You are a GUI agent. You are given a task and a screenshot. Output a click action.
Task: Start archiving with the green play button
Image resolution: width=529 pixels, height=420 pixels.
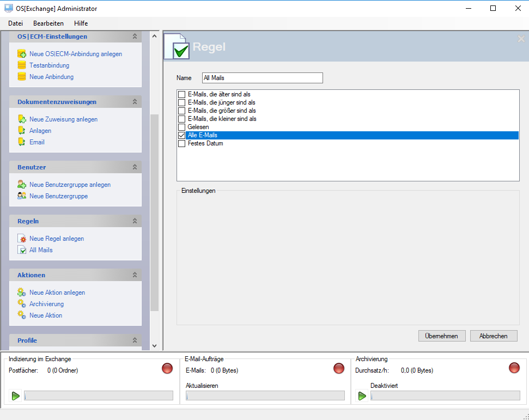coord(362,396)
